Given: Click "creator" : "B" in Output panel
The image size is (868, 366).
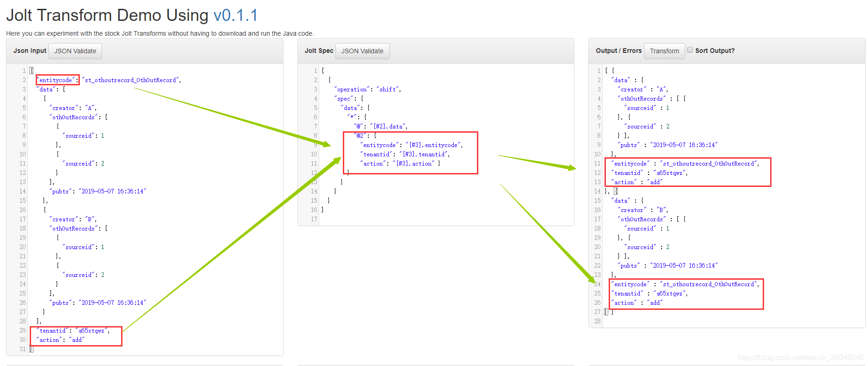Looking at the screenshot, I should click(x=643, y=210).
